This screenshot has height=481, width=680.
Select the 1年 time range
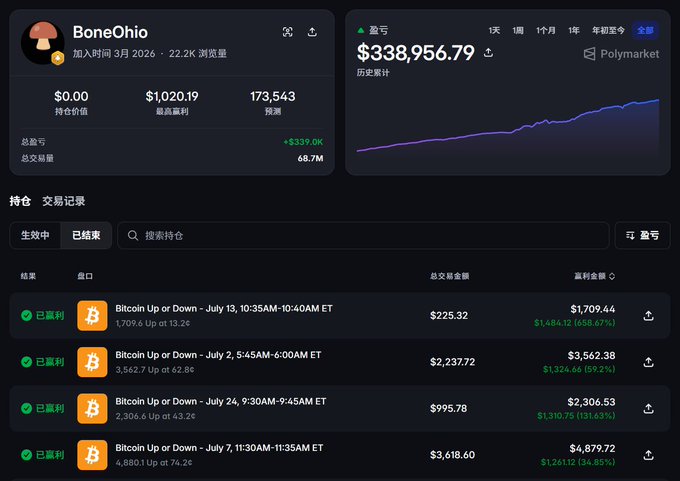(x=574, y=30)
